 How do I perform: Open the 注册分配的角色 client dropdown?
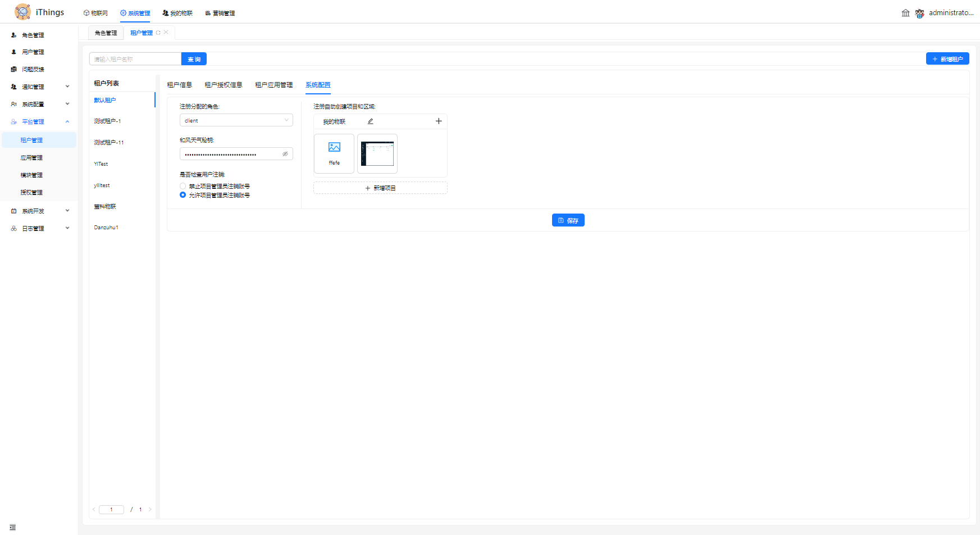236,120
